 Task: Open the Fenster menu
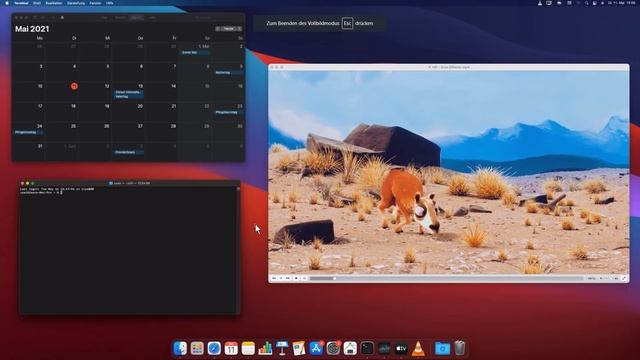point(95,3)
